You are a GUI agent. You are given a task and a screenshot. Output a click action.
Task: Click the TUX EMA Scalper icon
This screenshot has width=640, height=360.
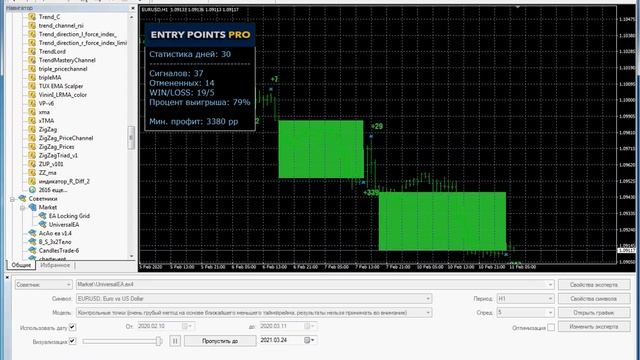[32, 86]
